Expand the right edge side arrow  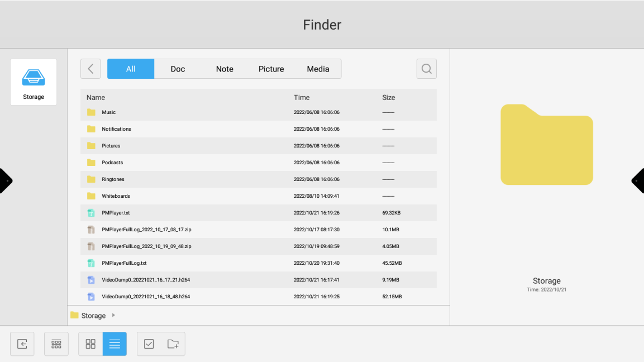click(x=638, y=181)
